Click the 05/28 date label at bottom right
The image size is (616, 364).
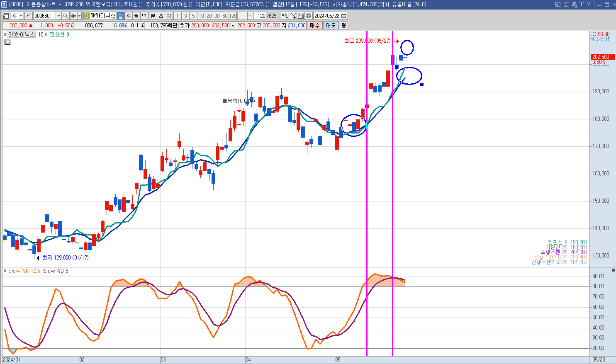[599, 359]
